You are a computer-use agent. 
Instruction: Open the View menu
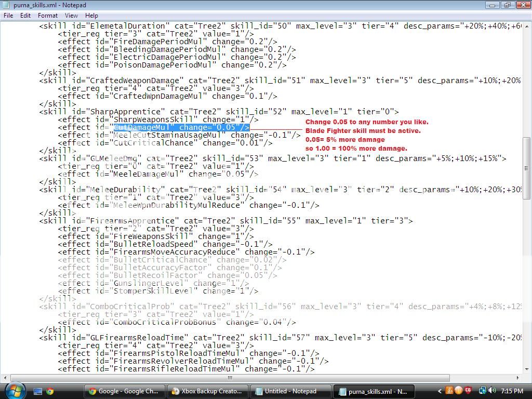point(71,16)
